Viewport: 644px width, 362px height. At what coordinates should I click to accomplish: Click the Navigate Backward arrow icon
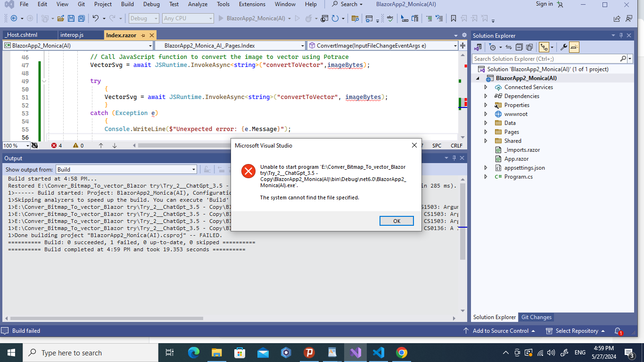pyautogui.click(x=14, y=18)
